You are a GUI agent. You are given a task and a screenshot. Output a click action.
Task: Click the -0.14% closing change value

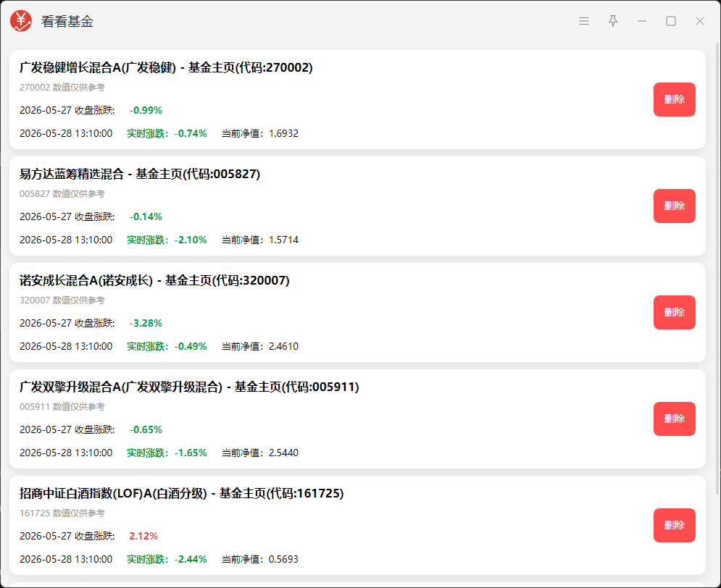click(146, 217)
